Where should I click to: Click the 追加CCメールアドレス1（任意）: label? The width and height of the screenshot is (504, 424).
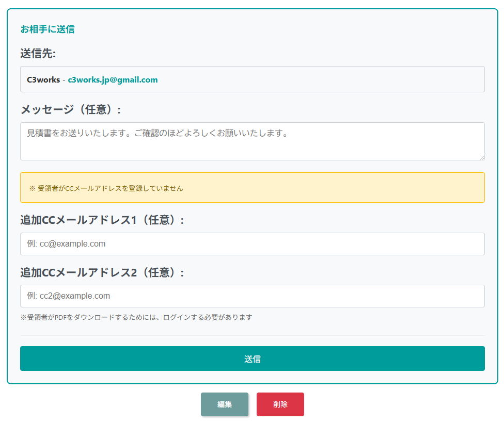102,220
